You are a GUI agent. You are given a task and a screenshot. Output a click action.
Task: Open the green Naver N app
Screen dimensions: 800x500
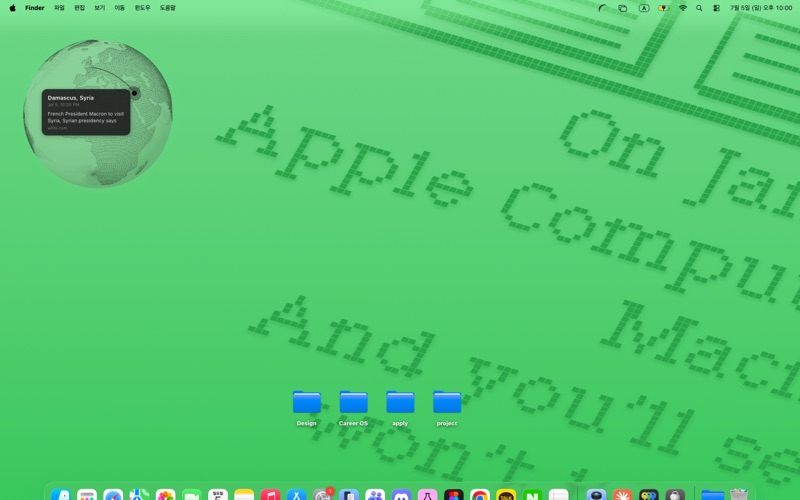coord(532,496)
